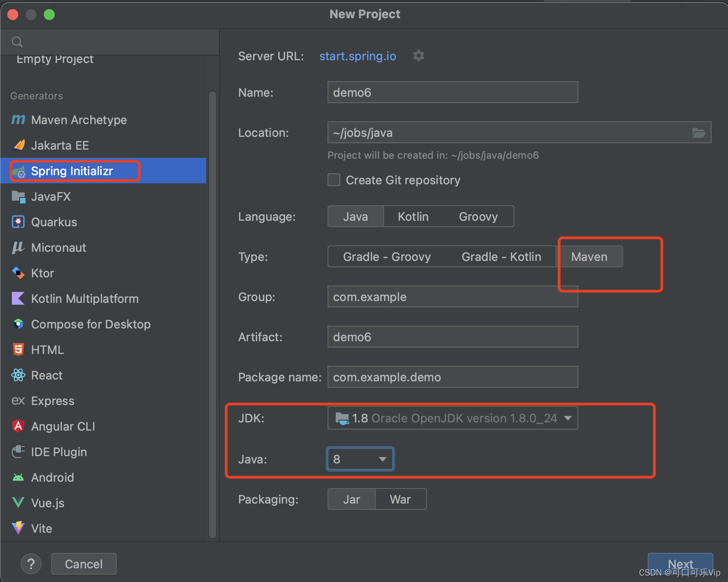The image size is (728, 582).
Task: Click the Artifact input field
Action: click(452, 337)
